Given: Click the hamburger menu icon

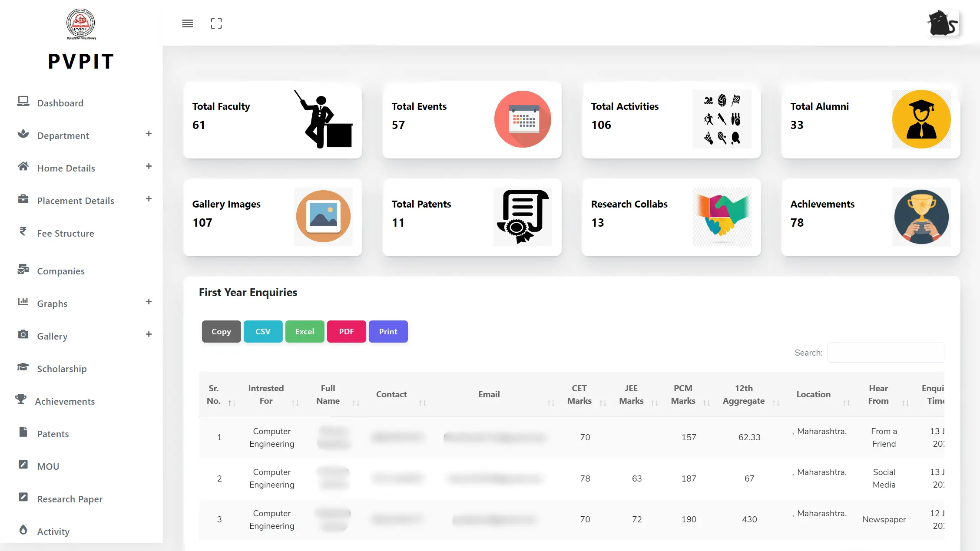Looking at the screenshot, I should click(x=188, y=23).
